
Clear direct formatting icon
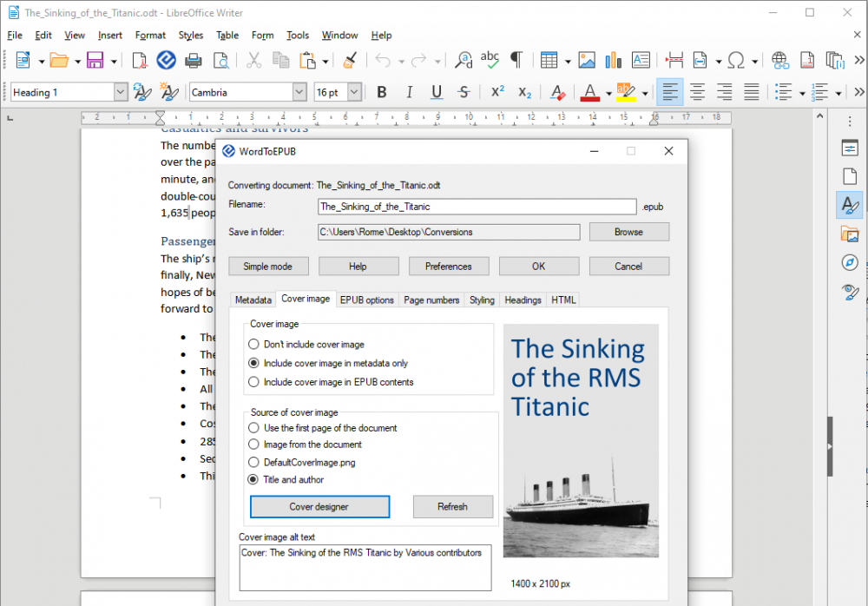point(557,92)
